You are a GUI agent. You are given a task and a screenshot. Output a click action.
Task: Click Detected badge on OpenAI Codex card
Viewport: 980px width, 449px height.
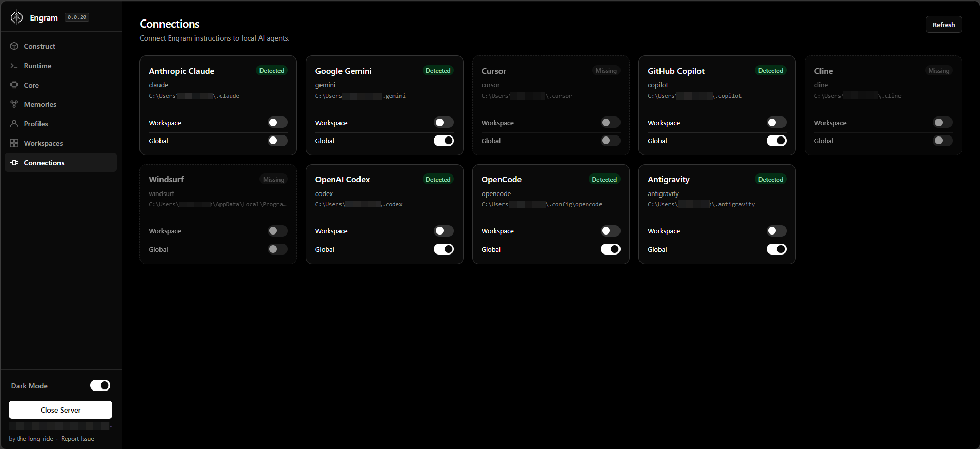[x=438, y=180]
